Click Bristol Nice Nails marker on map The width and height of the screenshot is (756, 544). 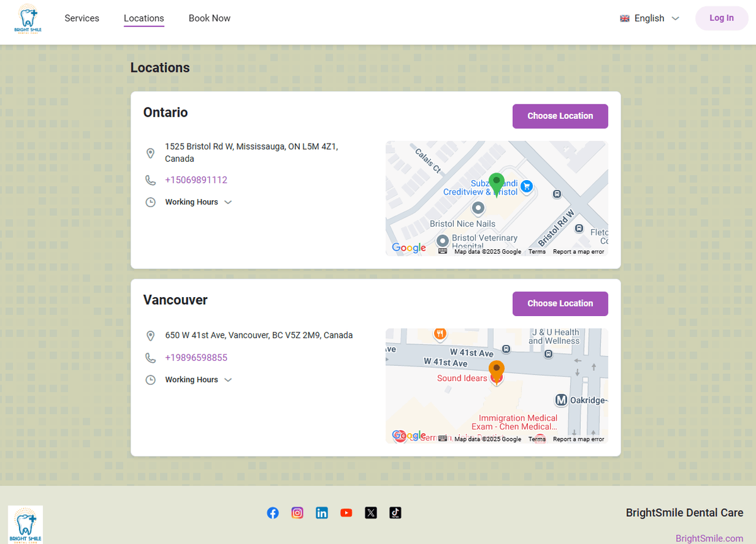tap(478, 207)
